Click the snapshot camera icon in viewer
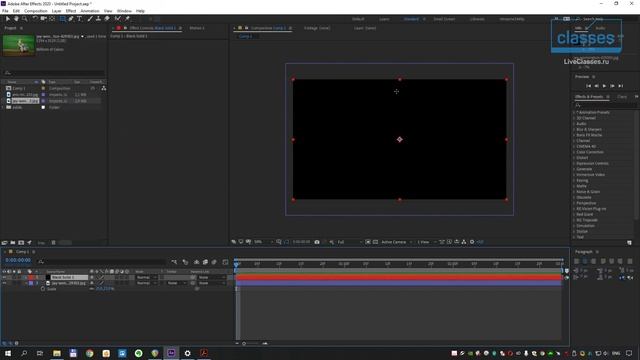This screenshot has width=640, height=360. pos(317,242)
